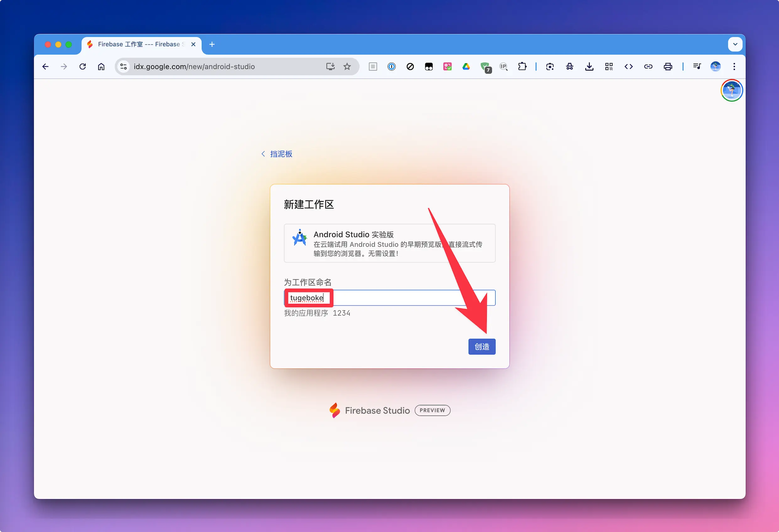The image size is (779, 532).
Task: Open the browser home page
Action: click(x=101, y=67)
